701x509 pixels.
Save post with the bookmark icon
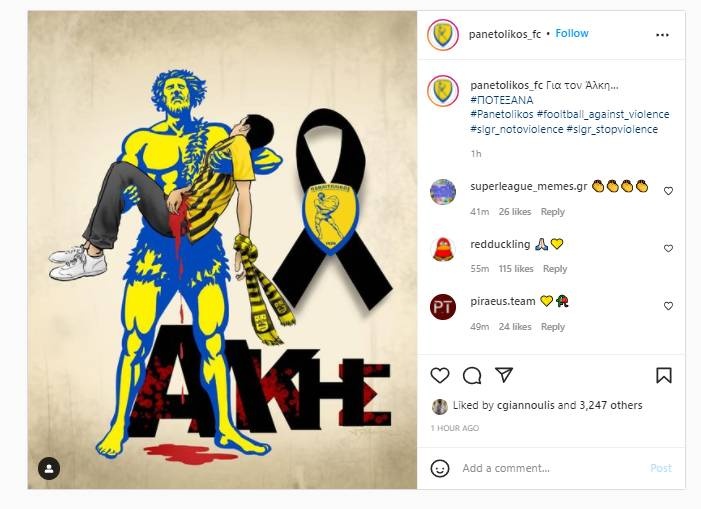663,375
